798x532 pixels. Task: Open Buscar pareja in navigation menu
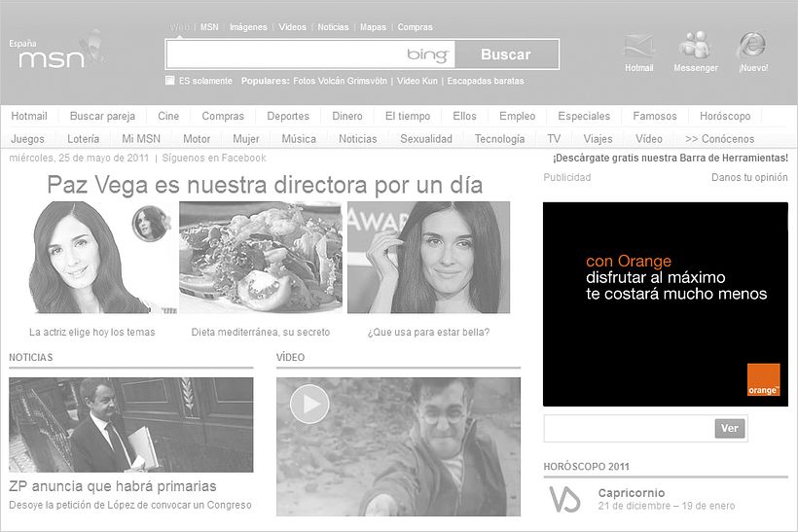coord(102,116)
